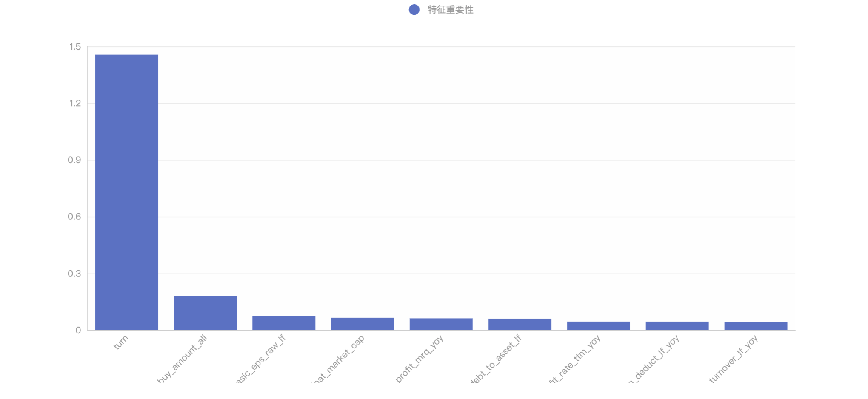Image resolution: width=868 pixels, height=399 pixels.
Task: Click the profit_mrq_yoy axis label
Action: [x=420, y=358]
